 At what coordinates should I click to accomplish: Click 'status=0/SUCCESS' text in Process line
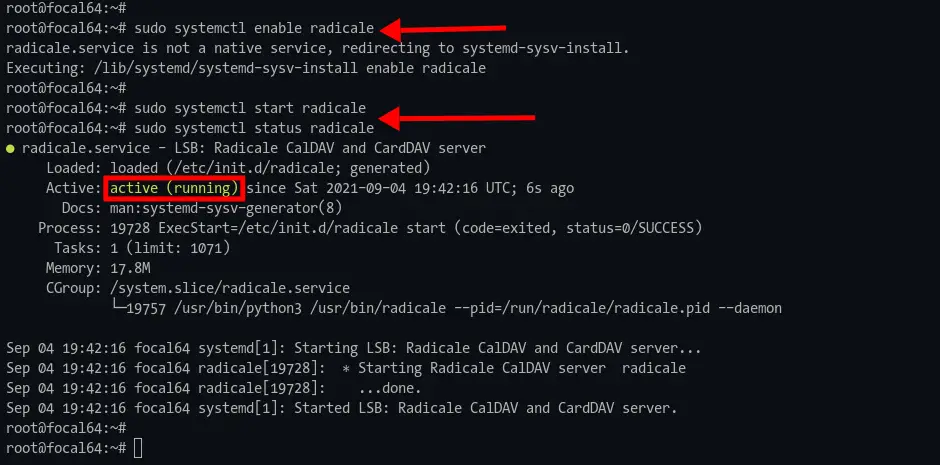(630, 228)
